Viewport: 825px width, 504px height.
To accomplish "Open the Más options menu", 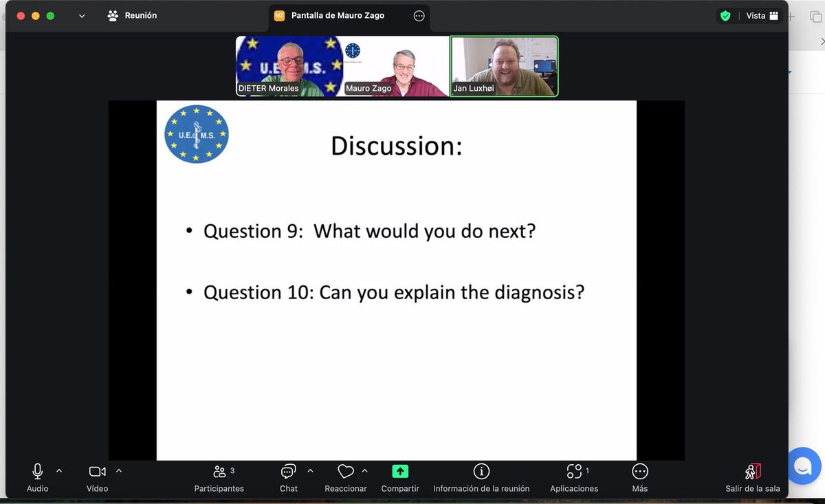I will click(640, 478).
